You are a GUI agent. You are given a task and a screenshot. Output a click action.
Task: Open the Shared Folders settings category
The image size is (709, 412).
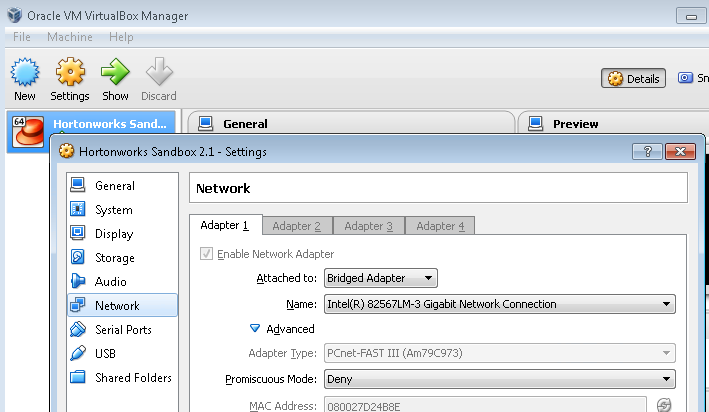(122, 377)
